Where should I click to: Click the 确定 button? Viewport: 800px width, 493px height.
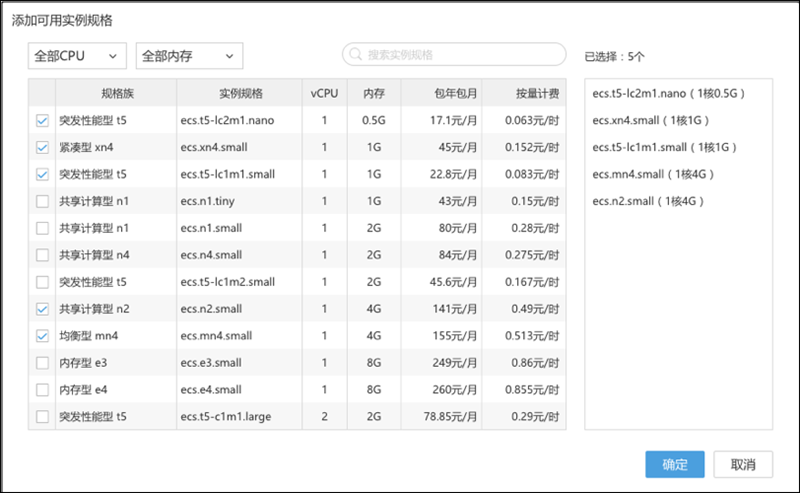675,464
